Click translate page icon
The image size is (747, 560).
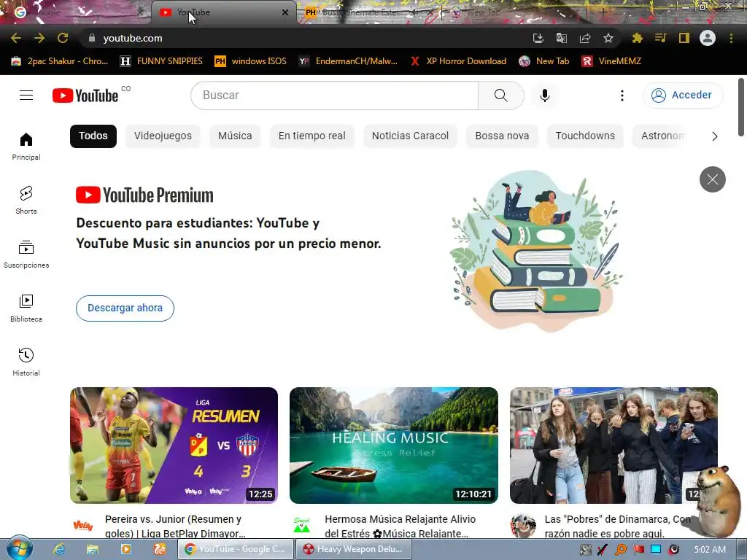tap(561, 38)
